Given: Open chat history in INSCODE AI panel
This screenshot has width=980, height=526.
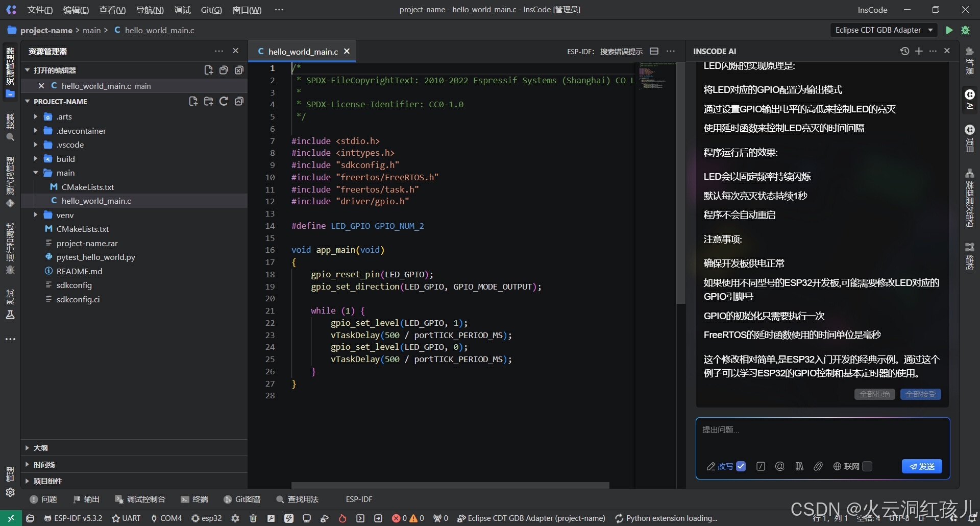Looking at the screenshot, I should tap(904, 51).
